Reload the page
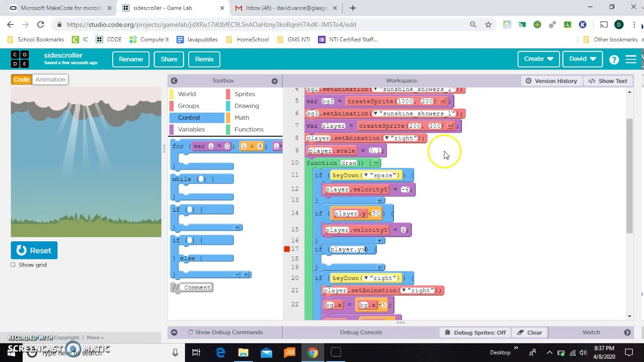The width and height of the screenshot is (644, 362). click(40, 25)
